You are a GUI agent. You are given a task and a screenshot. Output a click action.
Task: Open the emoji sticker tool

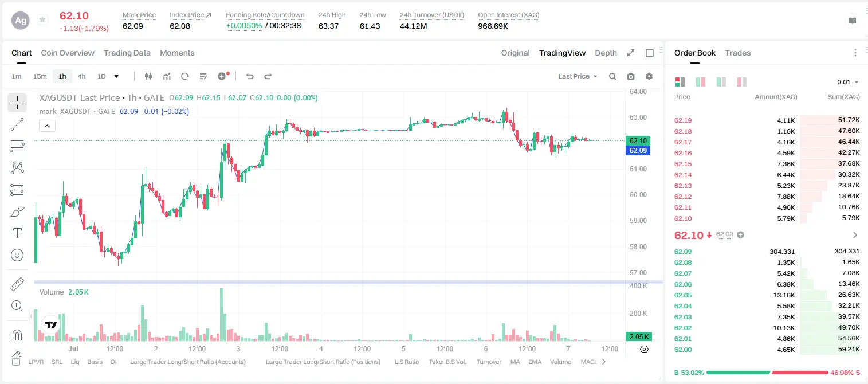click(x=17, y=255)
